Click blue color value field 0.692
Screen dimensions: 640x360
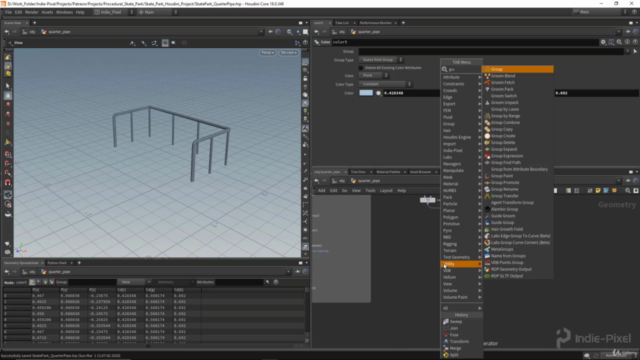pos(596,93)
